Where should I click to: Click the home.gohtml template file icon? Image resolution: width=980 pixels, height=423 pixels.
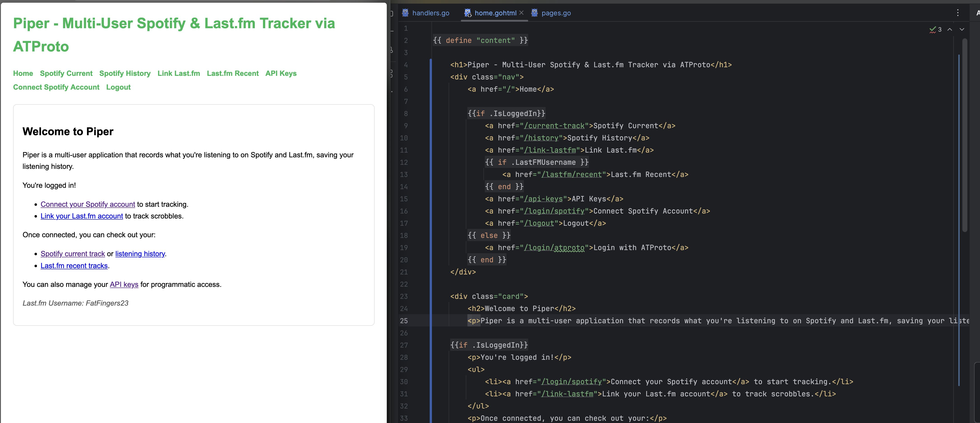tap(468, 13)
